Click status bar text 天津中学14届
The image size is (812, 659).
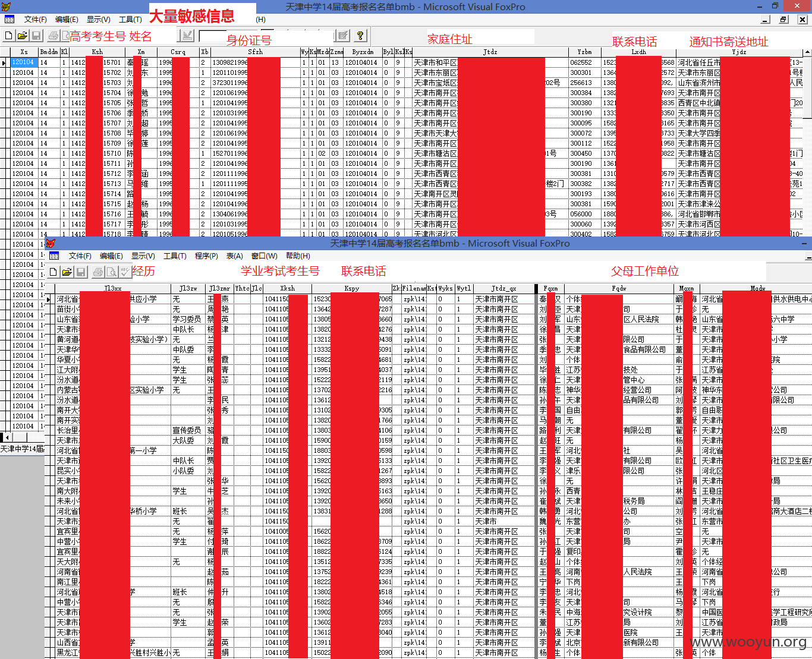[x=23, y=449]
